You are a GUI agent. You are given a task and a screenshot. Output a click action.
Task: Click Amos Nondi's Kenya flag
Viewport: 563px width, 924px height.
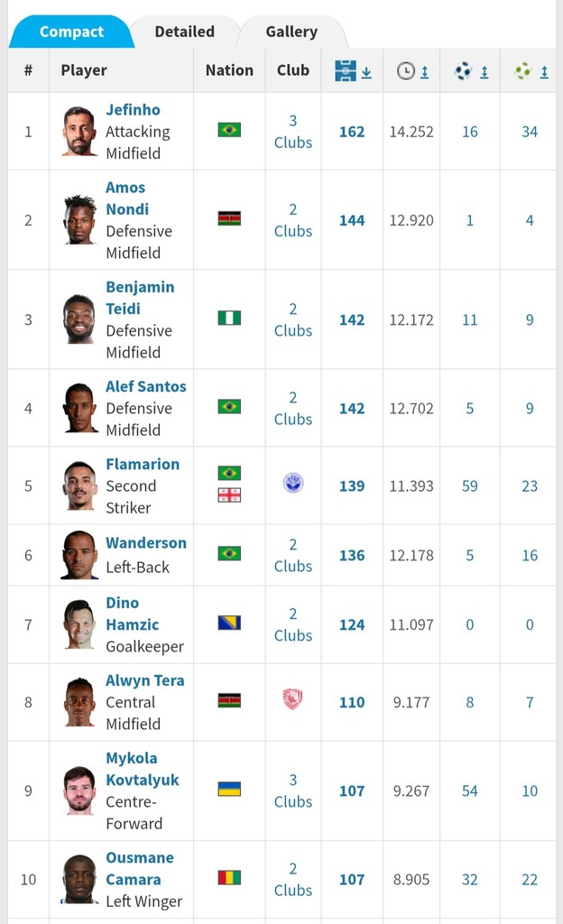click(229, 218)
